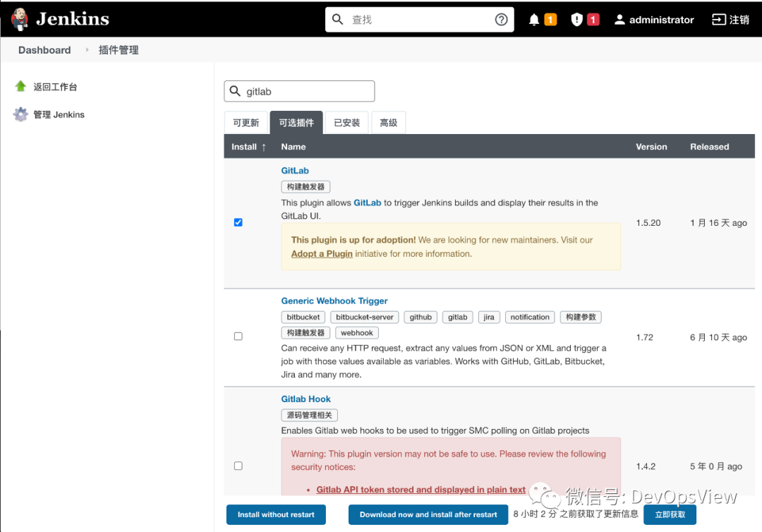The height and width of the screenshot is (532, 762).
Task: Click the magnifier icon in the plugin filter box
Action: pyautogui.click(x=235, y=91)
